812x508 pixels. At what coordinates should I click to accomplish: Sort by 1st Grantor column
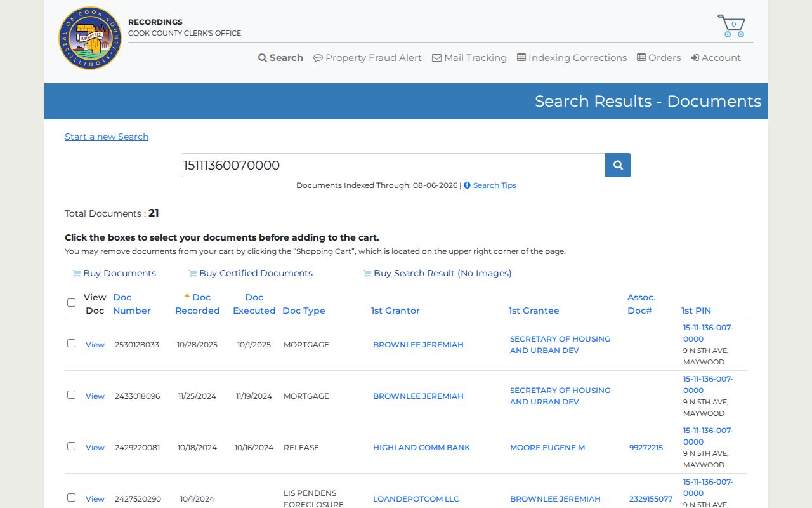pyautogui.click(x=395, y=311)
